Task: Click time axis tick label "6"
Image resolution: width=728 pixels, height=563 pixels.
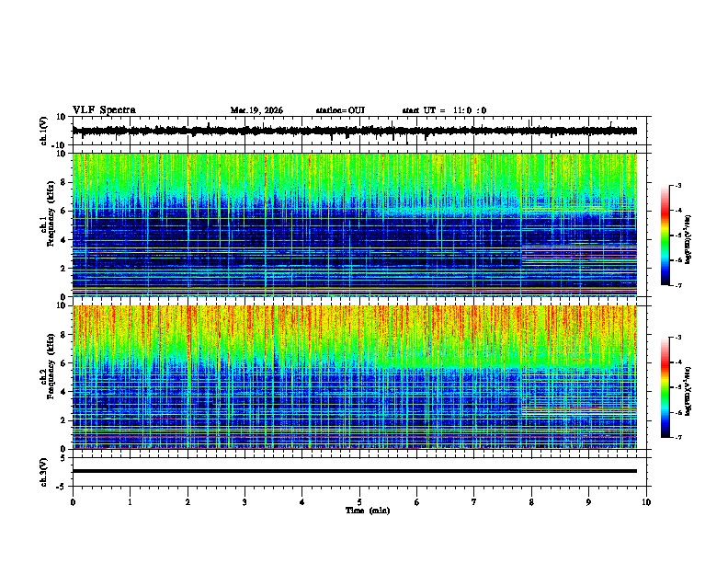Action: (x=417, y=502)
